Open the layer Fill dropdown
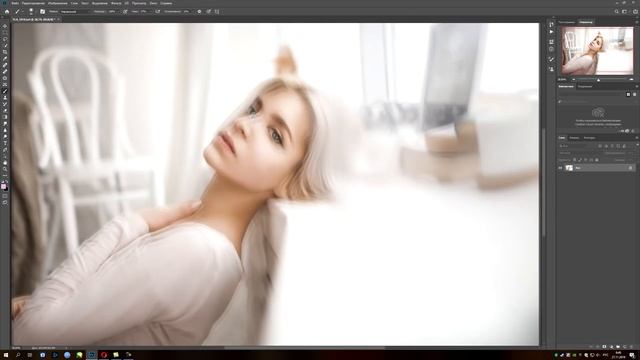Image resolution: width=640 pixels, height=360 pixels. (x=629, y=160)
